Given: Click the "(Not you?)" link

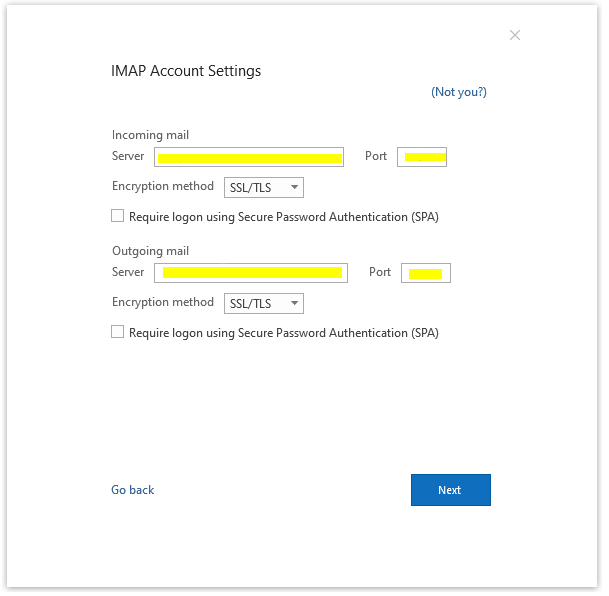Looking at the screenshot, I should 459,92.
